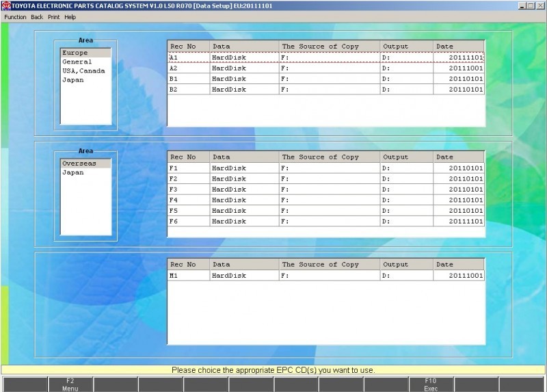
Task: Minimize the Toyota EPC window
Action: tap(522, 5)
